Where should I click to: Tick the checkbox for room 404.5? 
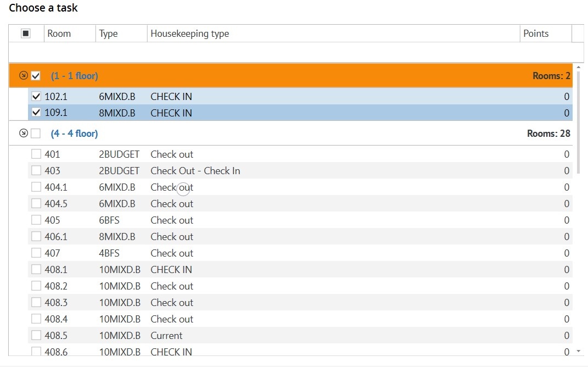tap(36, 203)
